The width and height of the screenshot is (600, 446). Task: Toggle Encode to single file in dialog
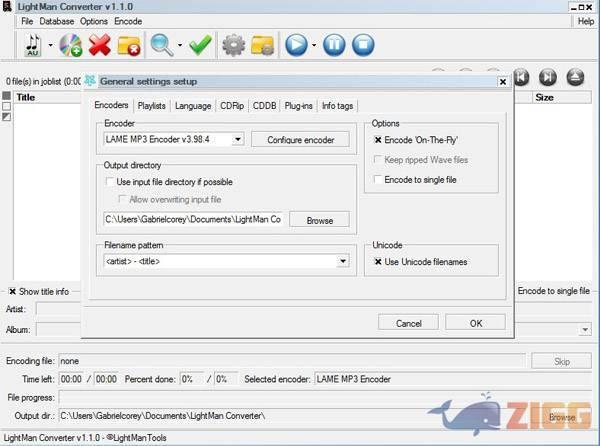pyautogui.click(x=378, y=179)
